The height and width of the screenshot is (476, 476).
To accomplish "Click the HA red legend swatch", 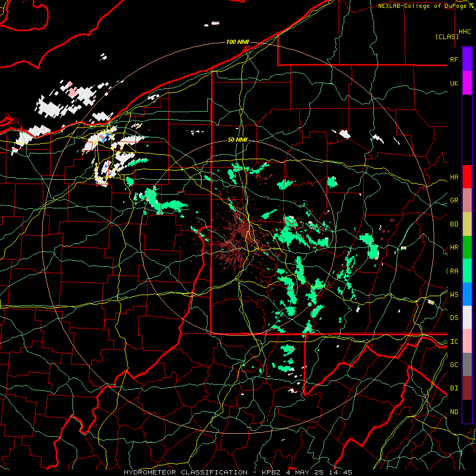I will [x=467, y=177].
